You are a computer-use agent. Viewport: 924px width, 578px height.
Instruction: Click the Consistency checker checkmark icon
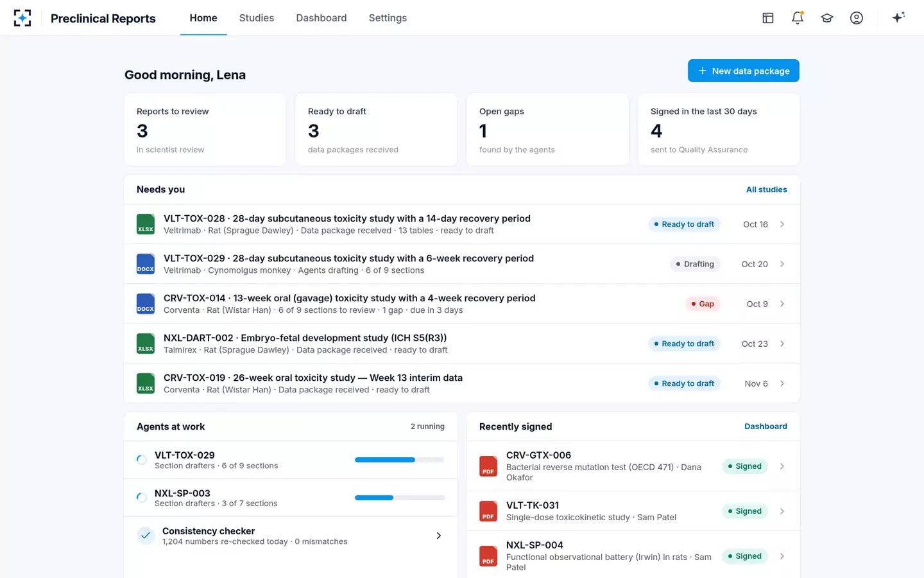[146, 536]
